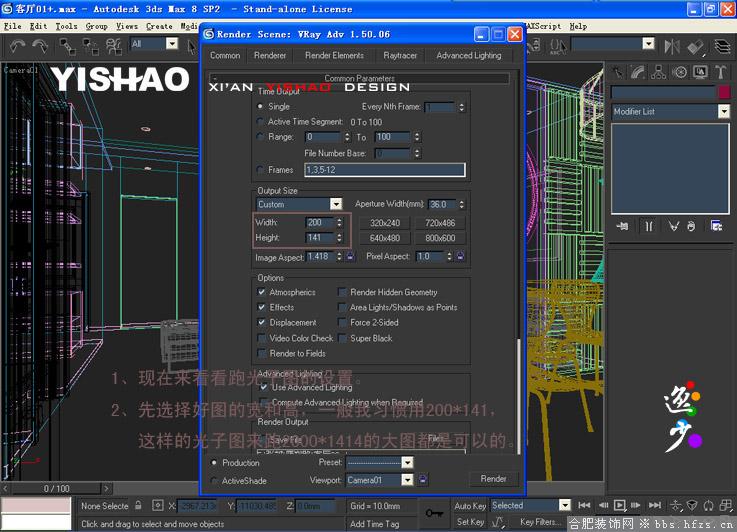Lock the render Viewport selection
This screenshot has width=737, height=532.
click(423, 479)
